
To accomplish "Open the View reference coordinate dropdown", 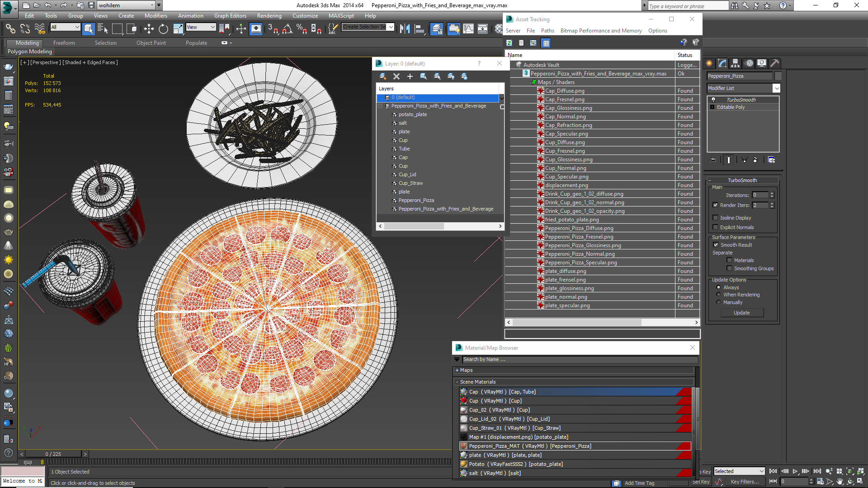I will tap(201, 27).
